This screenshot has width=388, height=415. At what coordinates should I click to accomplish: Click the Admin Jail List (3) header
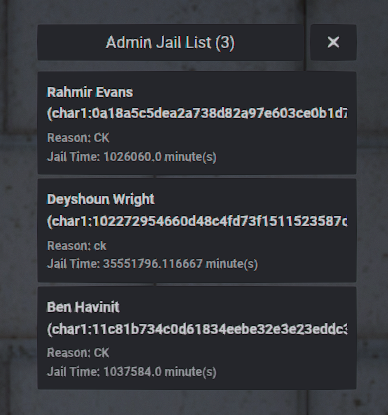170,42
